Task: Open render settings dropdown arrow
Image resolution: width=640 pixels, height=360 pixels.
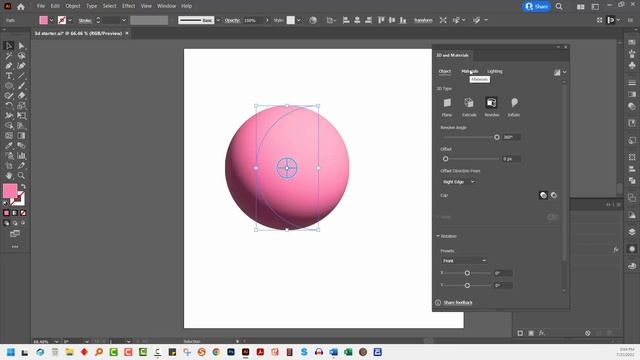Action: [x=564, y=72]
